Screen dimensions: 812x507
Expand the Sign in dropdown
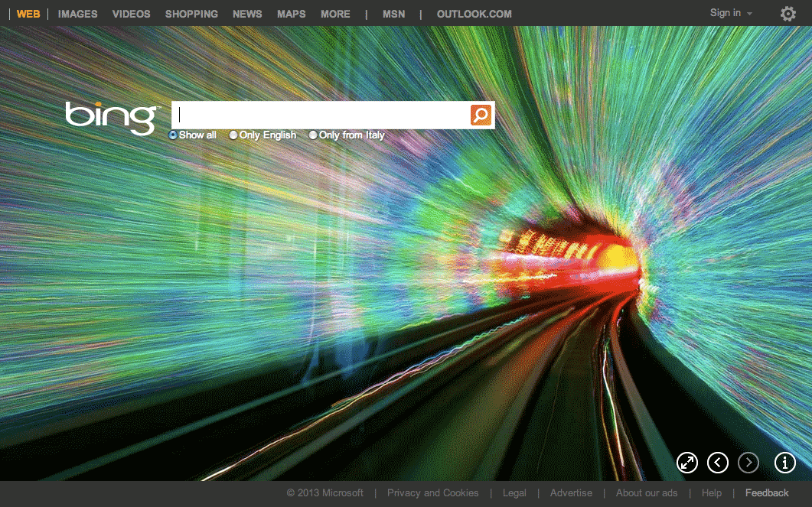(x=731, y=13)
